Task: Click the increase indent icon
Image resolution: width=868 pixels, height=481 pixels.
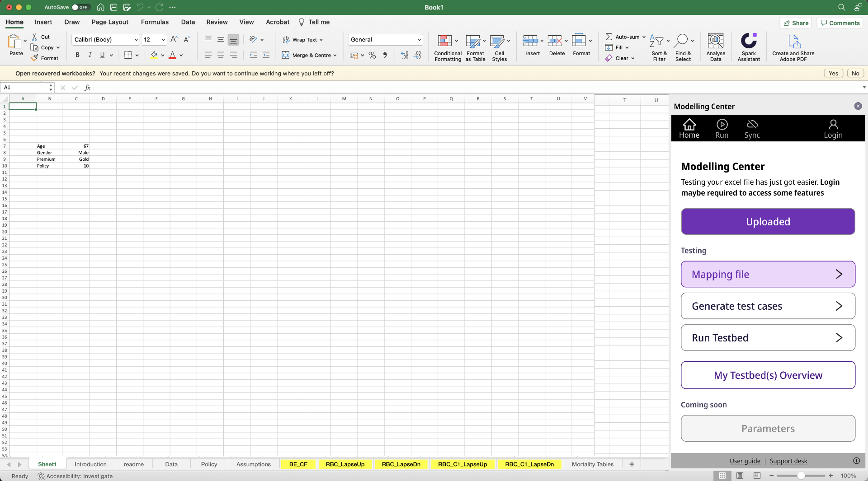Action: [266, 55]
